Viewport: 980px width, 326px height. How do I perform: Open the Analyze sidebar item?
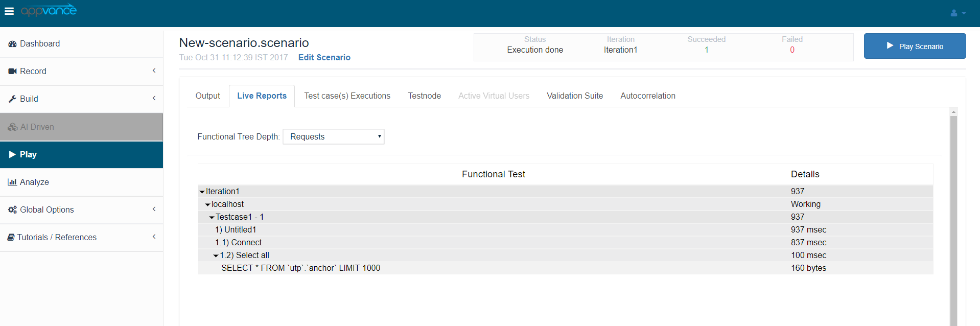[82, 182]
